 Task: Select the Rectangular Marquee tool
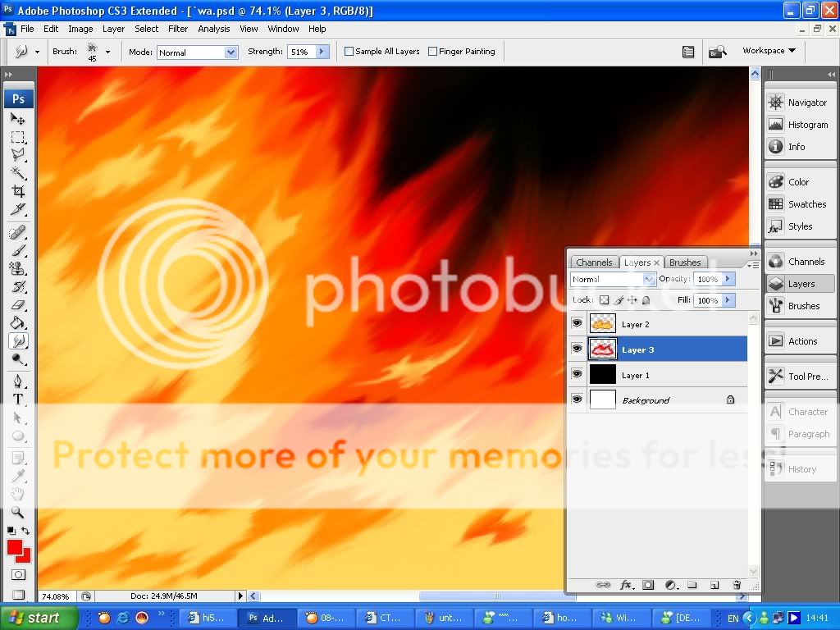click(x=18, y=137)
